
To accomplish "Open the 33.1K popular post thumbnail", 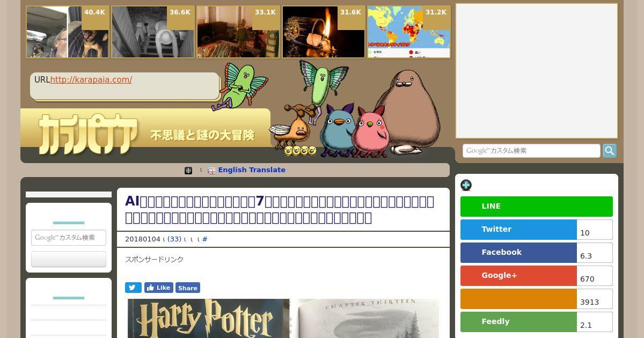I will coord(238,32).
